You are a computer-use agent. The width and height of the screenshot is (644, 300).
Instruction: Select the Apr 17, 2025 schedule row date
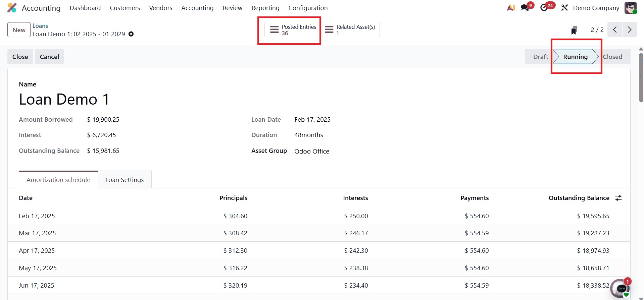point(37,250)
